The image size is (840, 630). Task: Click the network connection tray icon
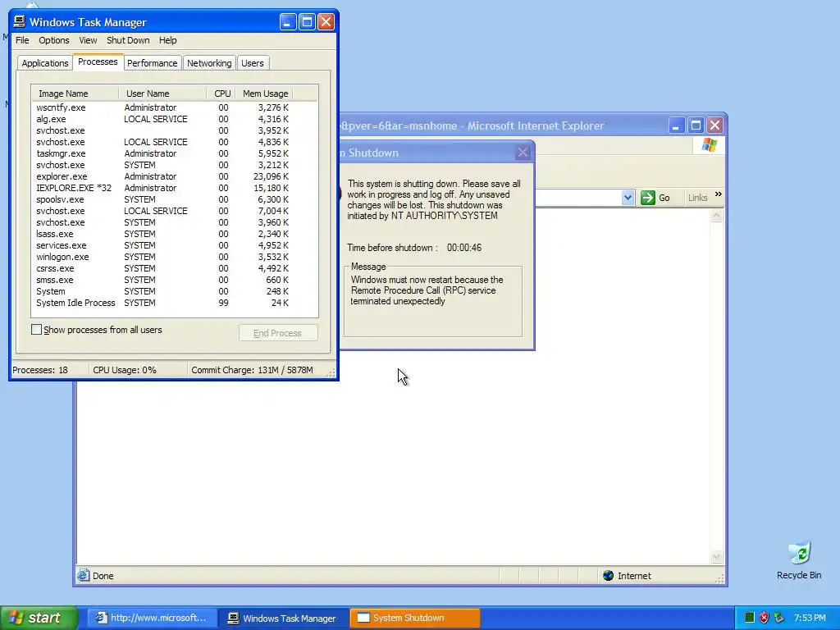[x=779, y=618]
